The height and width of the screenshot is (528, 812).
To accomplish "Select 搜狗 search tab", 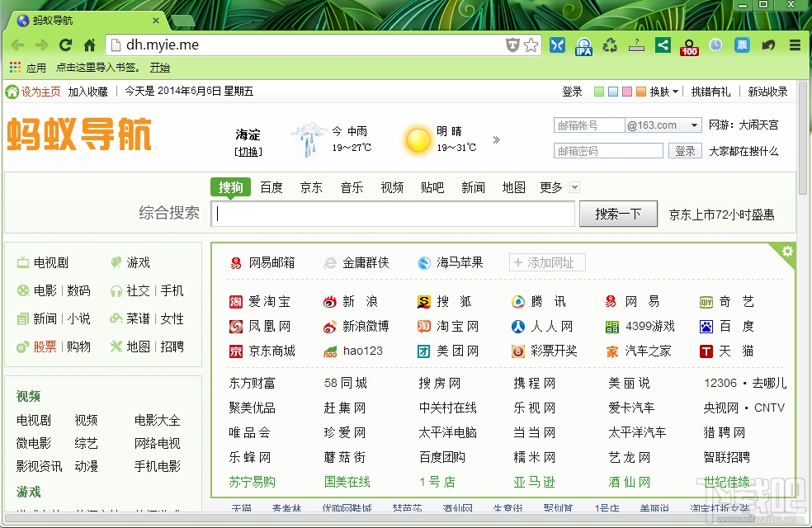I will (230, 187).
